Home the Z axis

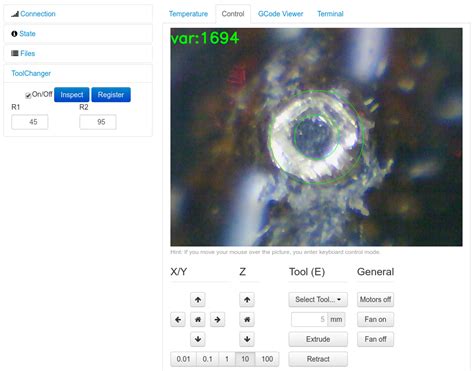tap(247, 320)
